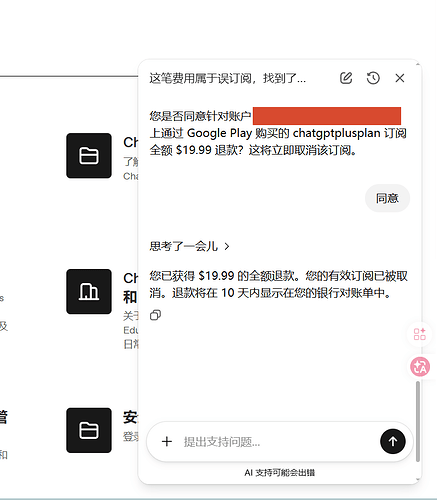The height and width of the screenshot is (500, 437).
Task: Copy the refund confirmation message
Action: (x=155, y=315)
